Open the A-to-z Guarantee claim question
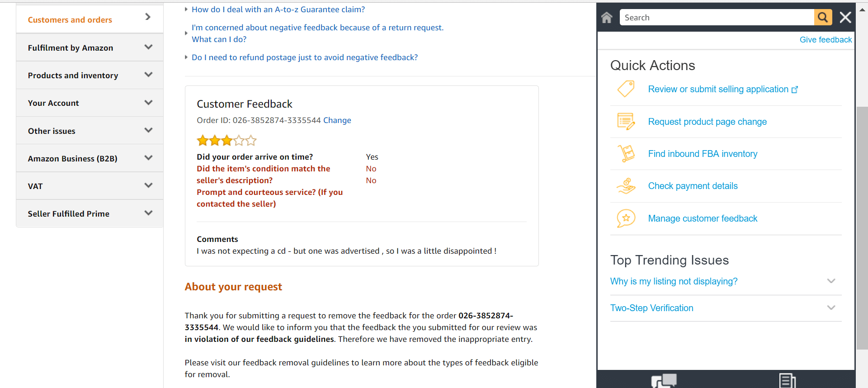Image resolution: width=868 pixels, height=388 pixels. point(278,9)
